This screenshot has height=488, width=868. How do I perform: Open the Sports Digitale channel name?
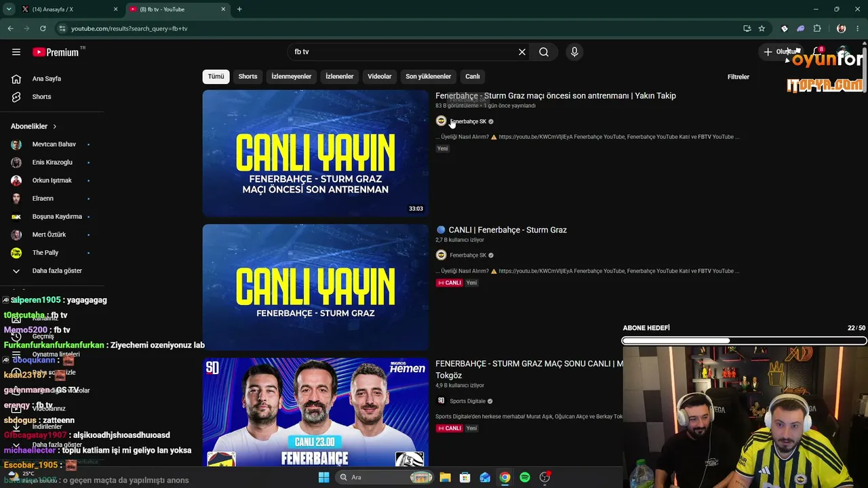click(467, 401)
